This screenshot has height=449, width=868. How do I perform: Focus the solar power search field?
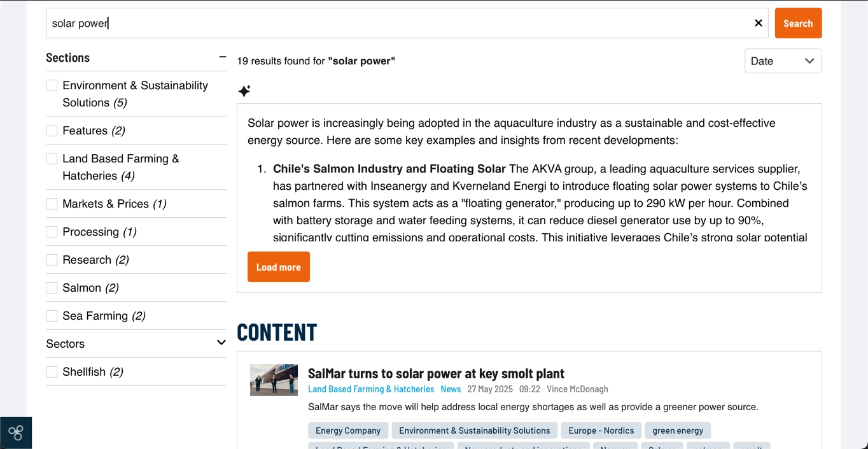(x=398, y=23)
